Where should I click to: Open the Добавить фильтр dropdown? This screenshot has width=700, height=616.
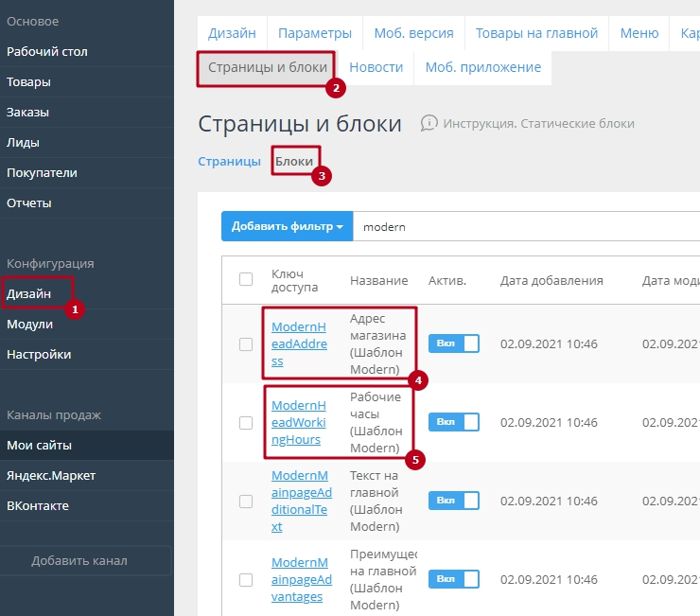click(287, 227)
